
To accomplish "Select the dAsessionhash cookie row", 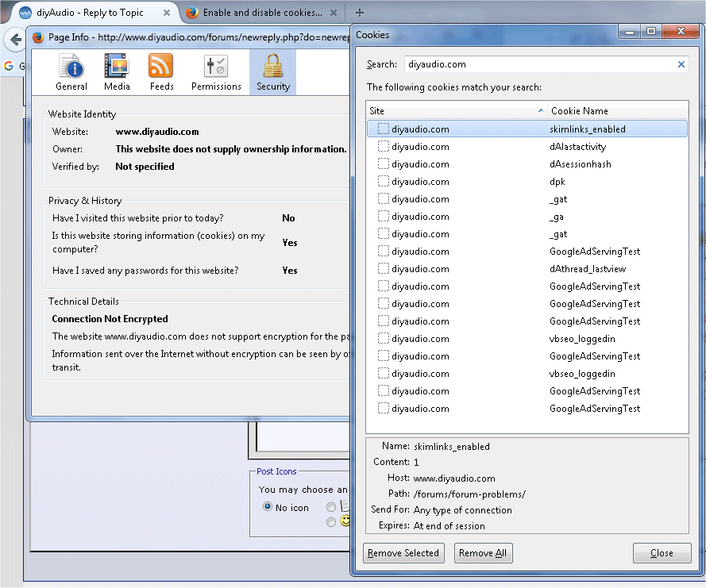I will 527,164.
